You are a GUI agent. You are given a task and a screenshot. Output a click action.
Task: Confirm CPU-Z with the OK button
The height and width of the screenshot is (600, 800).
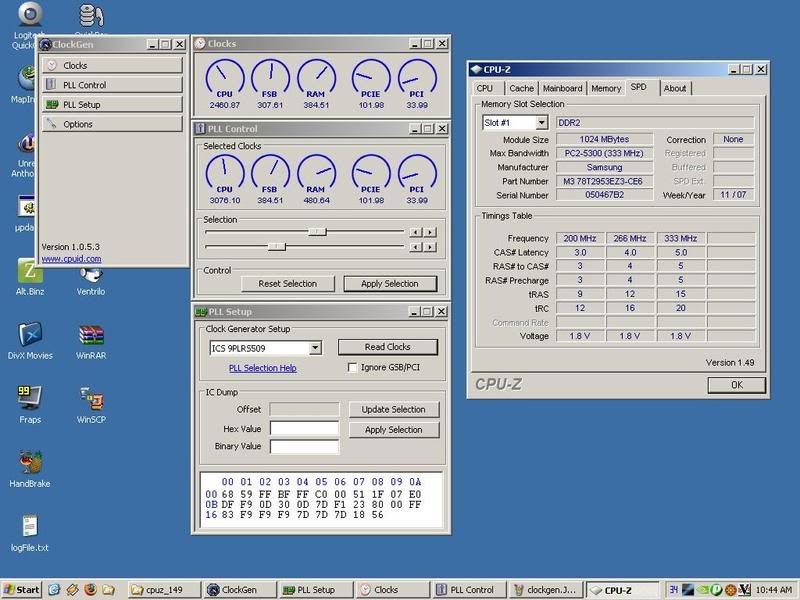coord(737,385)
